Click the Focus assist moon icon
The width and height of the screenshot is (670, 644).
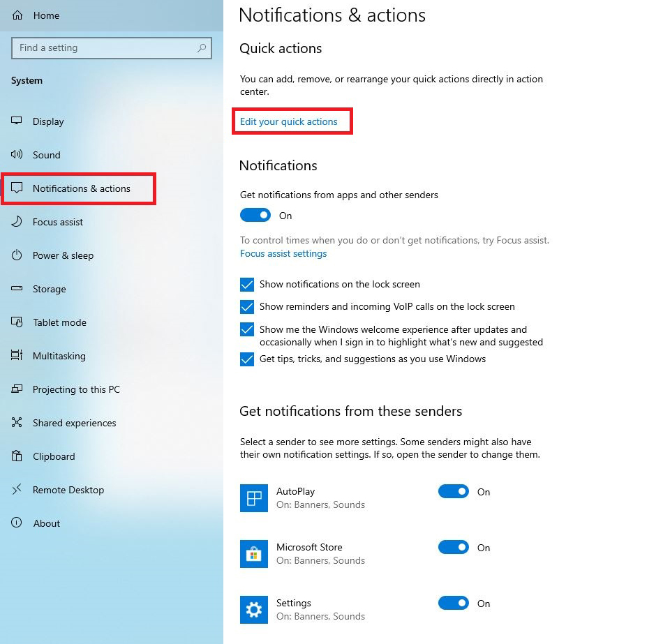pyautogui.click(x=17, y=222)
